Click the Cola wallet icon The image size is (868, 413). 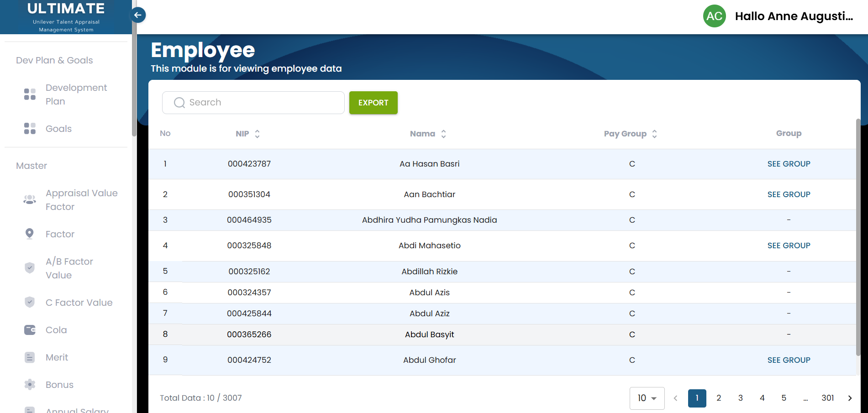click(x=30, y=329)
